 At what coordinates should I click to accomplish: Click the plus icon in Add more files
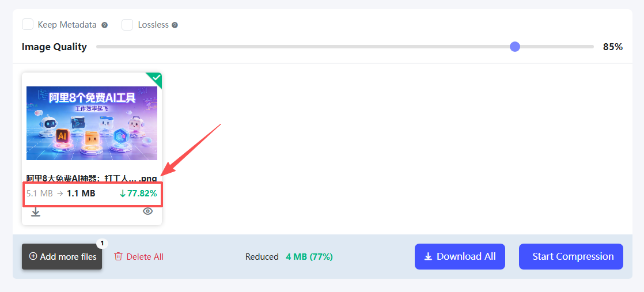point(33,256)
